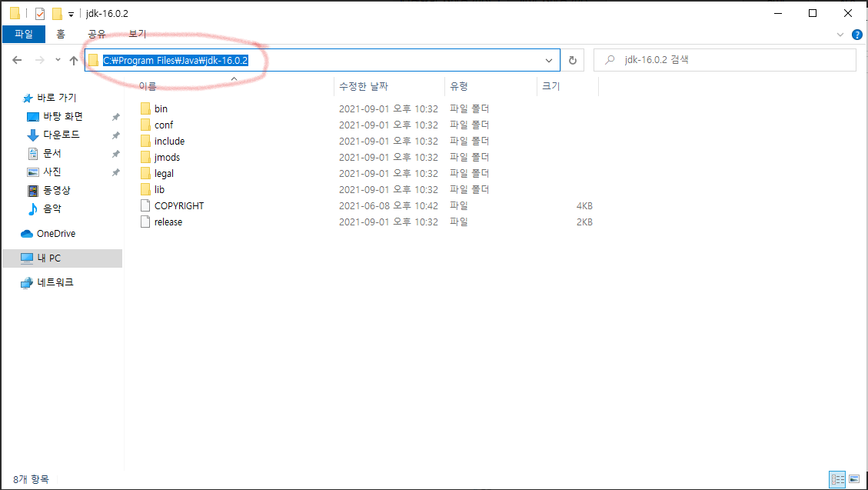The width and height of the screenshot is (868, 490).
Task: Click the Properties quick access icon
Action: point(40,13)
